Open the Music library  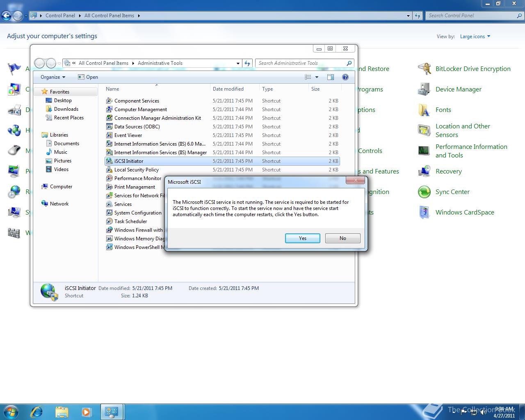coord(60,152)
